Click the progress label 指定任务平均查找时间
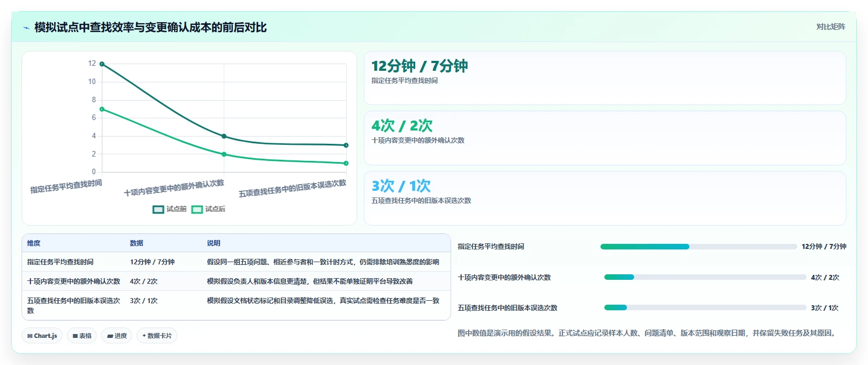868x365 pixels. tap(491, 247)
